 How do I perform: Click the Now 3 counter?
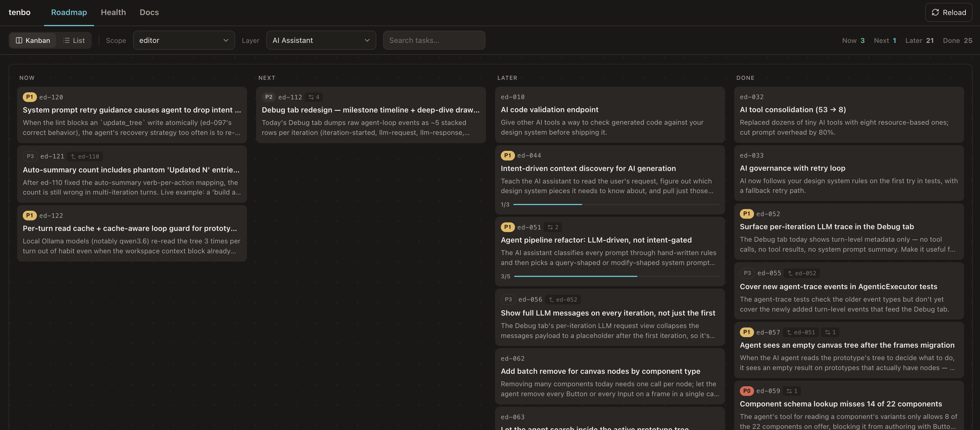(853, 40)
